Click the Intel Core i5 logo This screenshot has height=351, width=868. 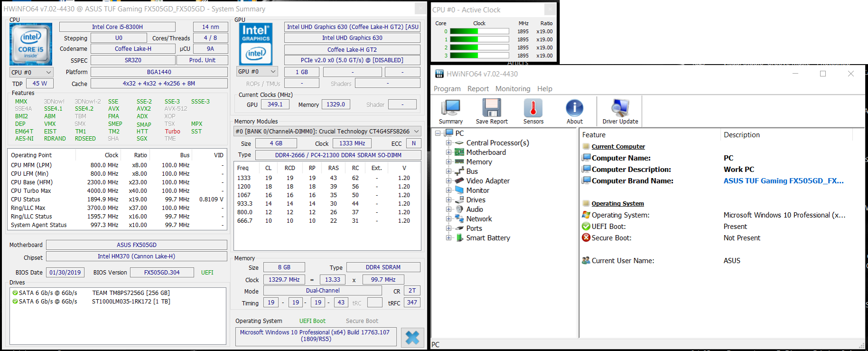point(31,44)
